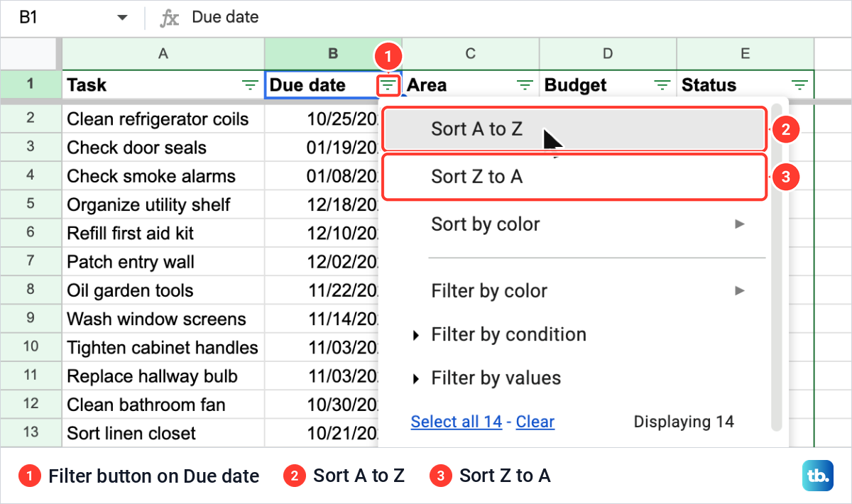Click the Check smoke alarms cell

click(x=163, y=176)
